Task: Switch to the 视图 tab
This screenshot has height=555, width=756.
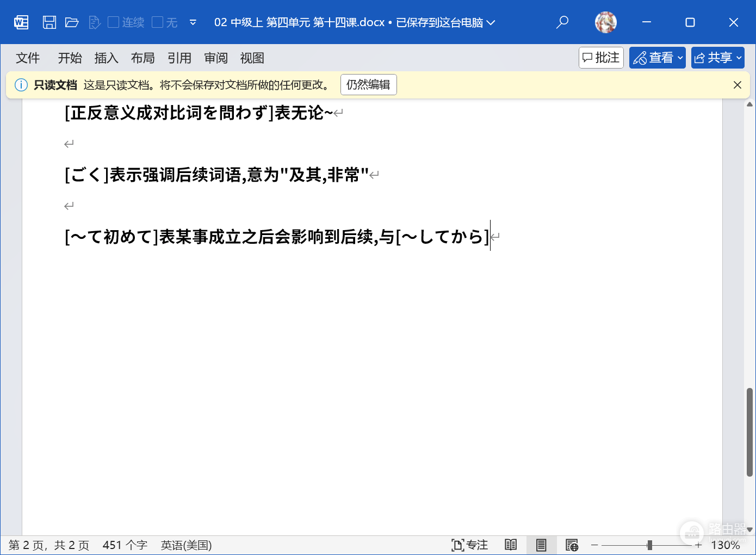Action: [x=252, y=58]
